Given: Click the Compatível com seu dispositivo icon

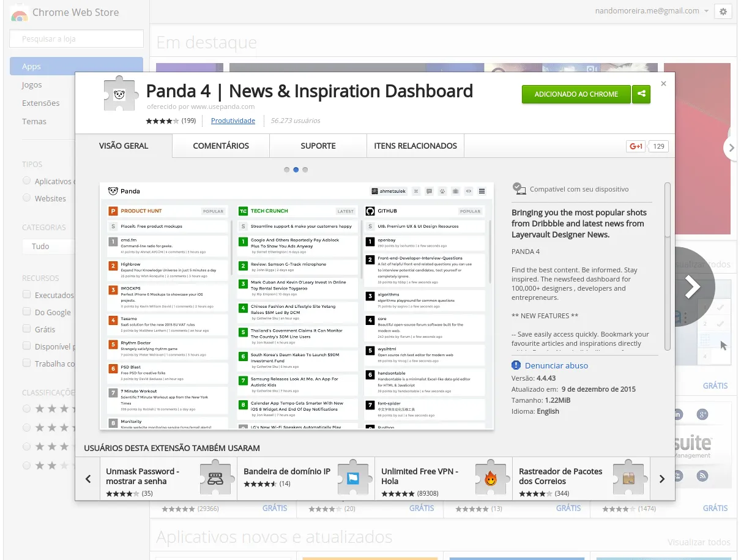Looking at the screenshot, I should tap(518, 189).
